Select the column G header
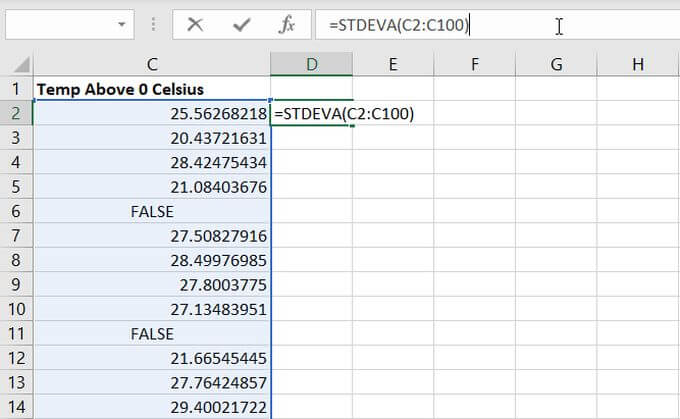The image size is (680, 419). coord(556,65)
